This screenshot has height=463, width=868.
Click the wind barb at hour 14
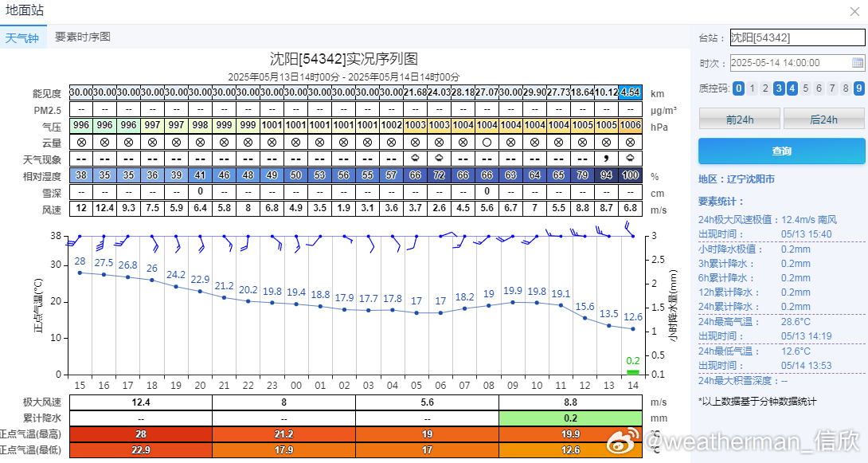coord(629,230)
